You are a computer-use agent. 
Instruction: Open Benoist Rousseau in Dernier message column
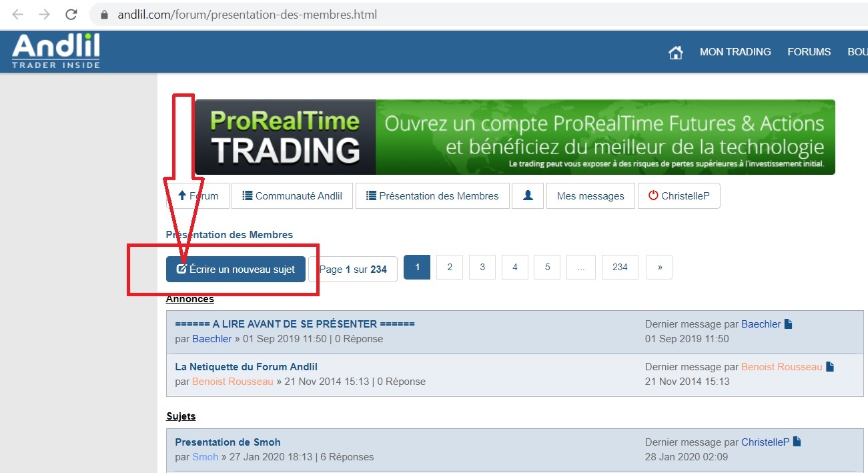point(782,367)
